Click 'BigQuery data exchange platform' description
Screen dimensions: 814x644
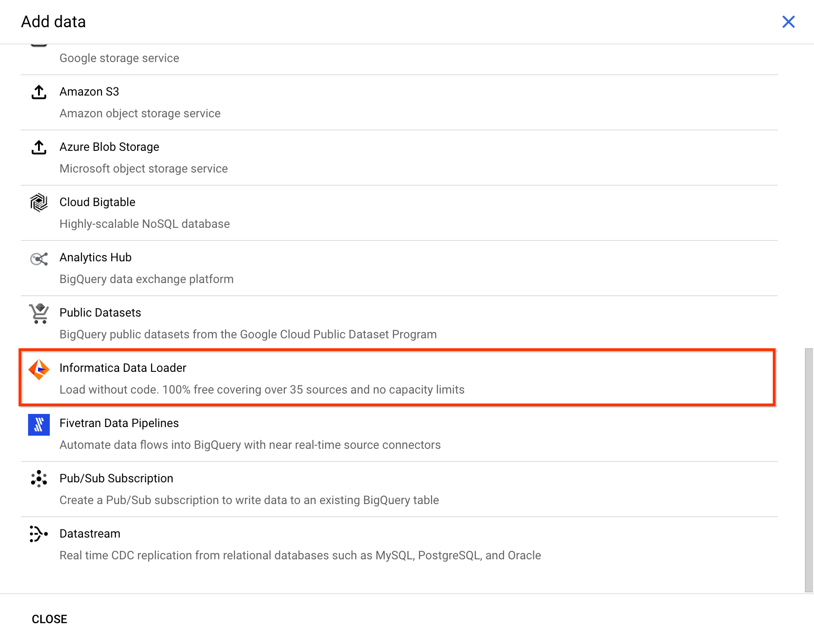[147, 279]
